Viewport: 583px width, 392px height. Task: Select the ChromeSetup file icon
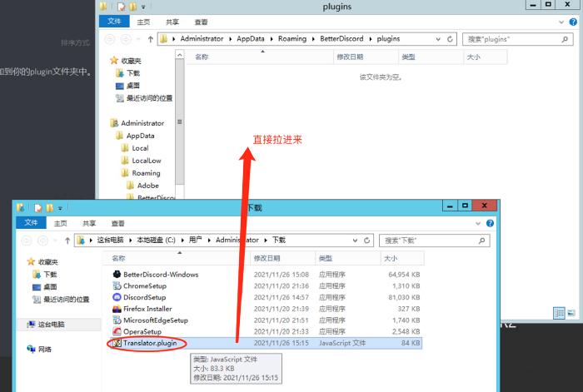[117, 285]
